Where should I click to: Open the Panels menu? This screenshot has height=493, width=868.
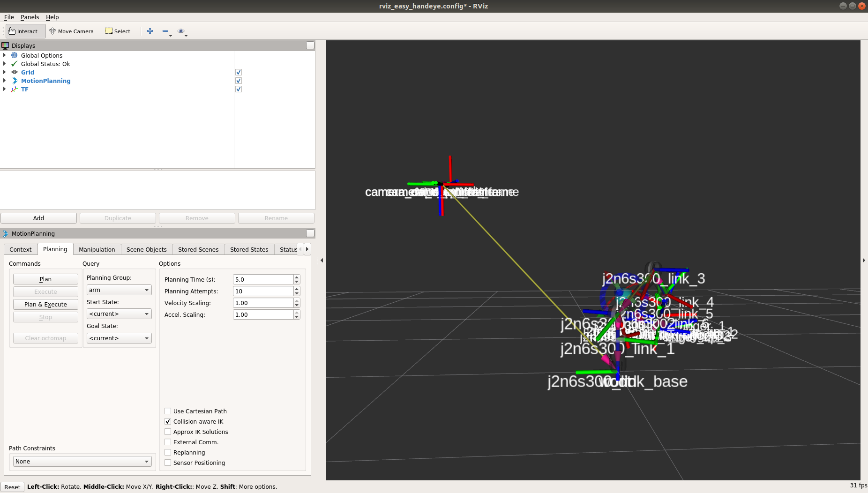[30, 17]
